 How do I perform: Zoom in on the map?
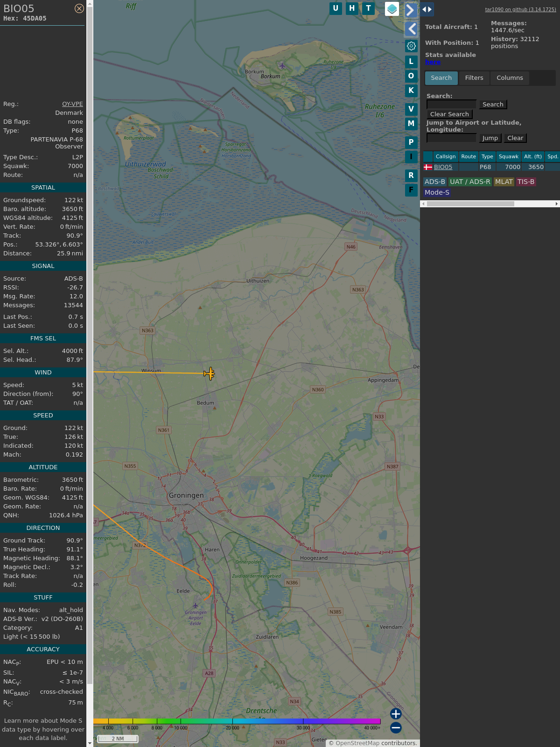pyautogui.click(x=396, y=714)
